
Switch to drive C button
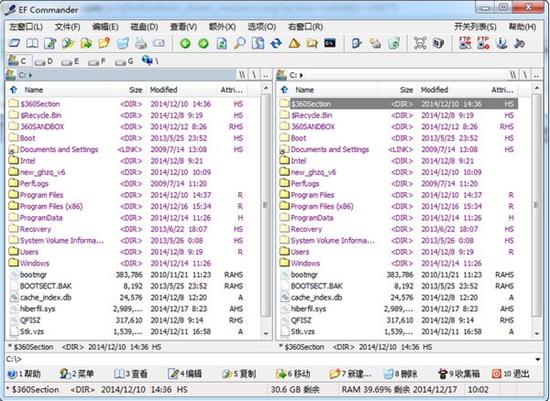(x=18, y=61)
